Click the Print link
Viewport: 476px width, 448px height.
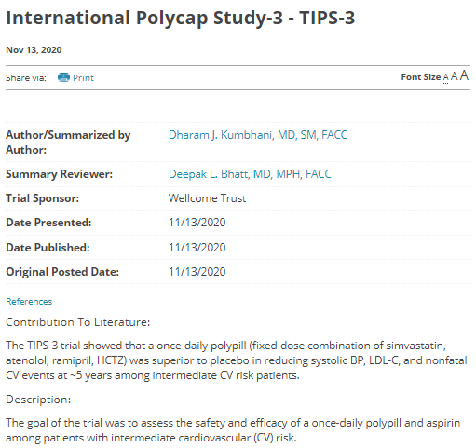click(x=83, y=78)
